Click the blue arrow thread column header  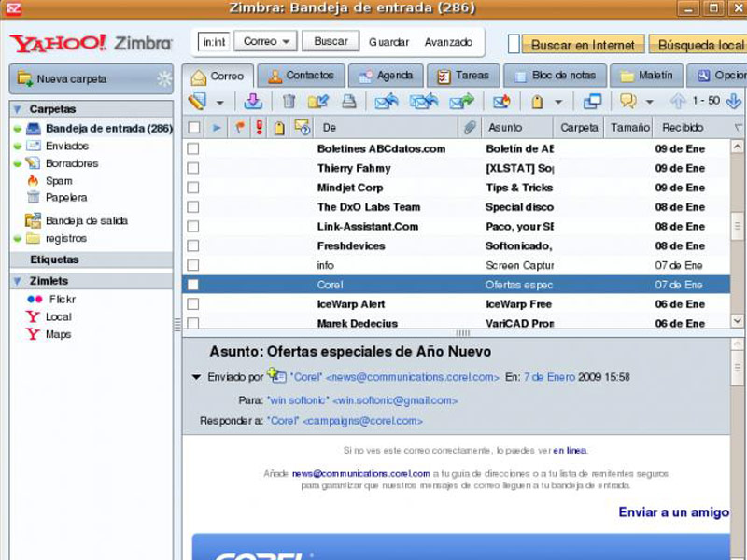pyautogui.click(x=217, y=128)
